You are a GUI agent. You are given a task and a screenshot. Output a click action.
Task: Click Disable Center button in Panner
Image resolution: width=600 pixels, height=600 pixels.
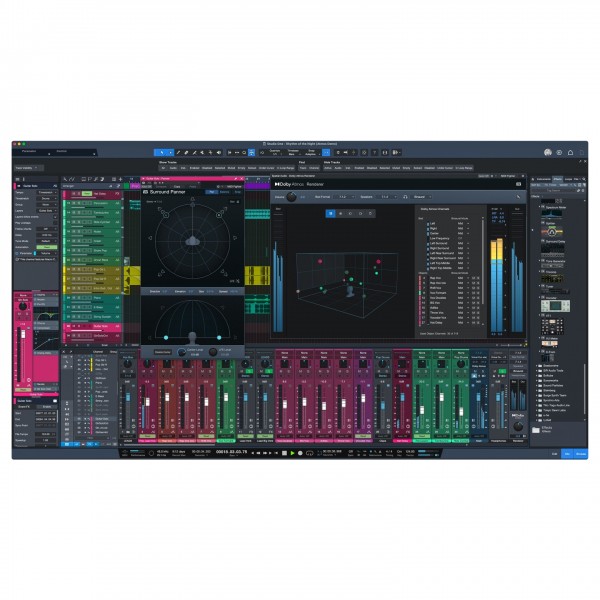coord(163,352)
